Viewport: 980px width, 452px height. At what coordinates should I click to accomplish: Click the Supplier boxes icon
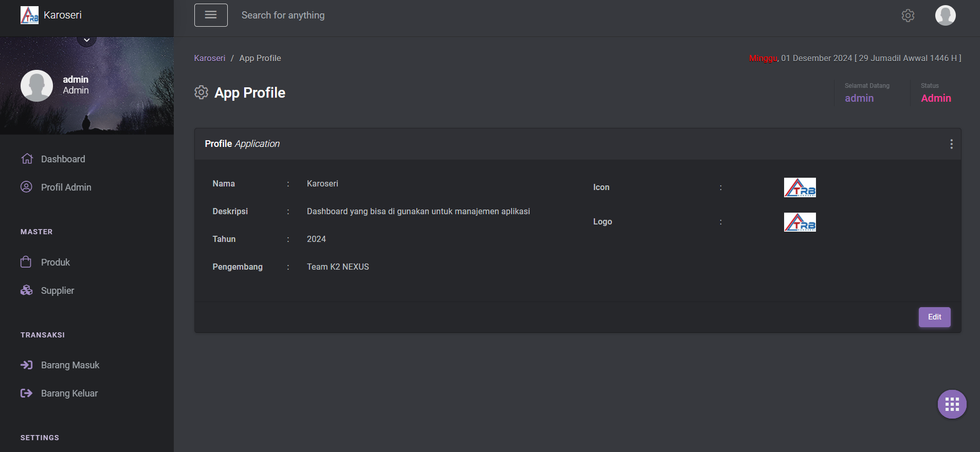(26, 290)
